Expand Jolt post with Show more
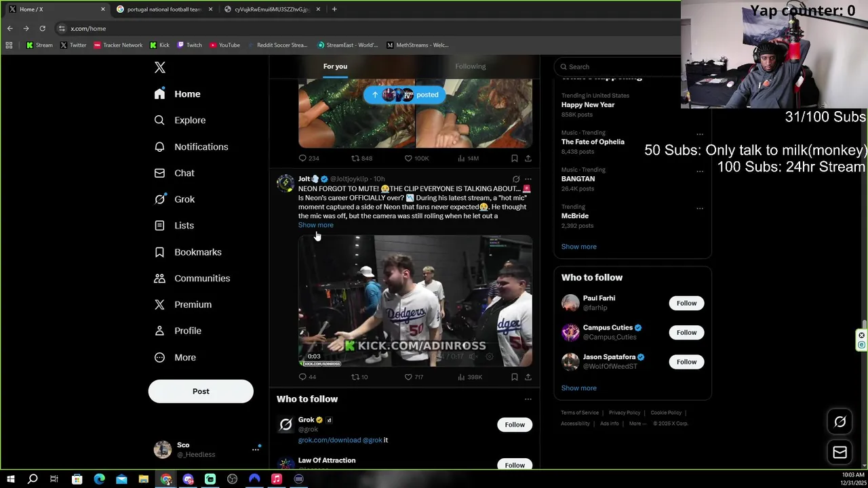868x488 pixels. pyautogui.click(x=315, y=225)
